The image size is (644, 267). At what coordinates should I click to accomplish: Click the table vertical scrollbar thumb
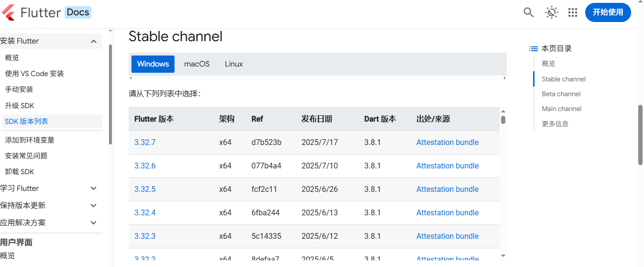503,119
